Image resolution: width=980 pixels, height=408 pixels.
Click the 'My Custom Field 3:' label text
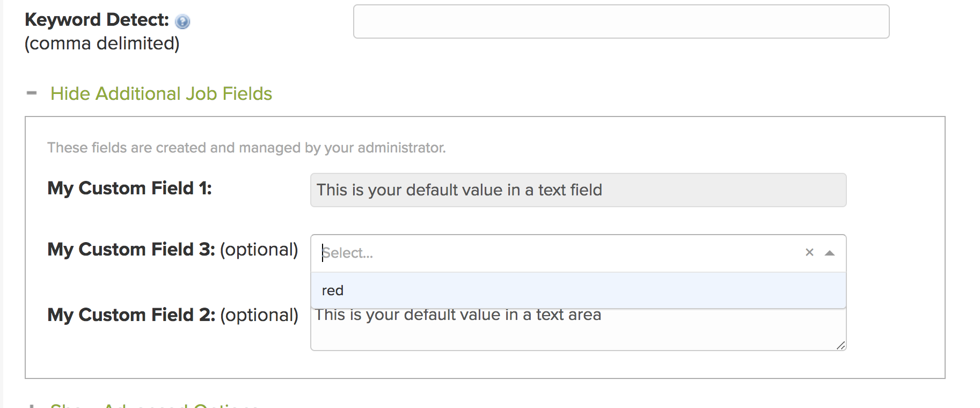pyautogui.click(x=131, y=250)
